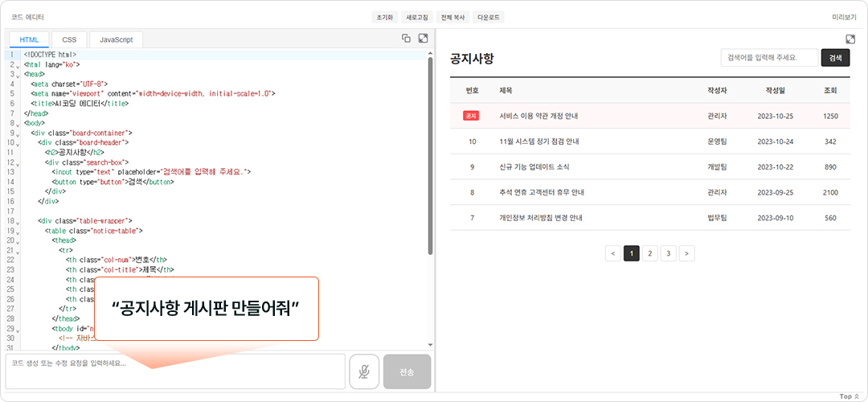Screen dimensions: 868x402
Task: Switch to the CSS tab
Action: [69, 39]
